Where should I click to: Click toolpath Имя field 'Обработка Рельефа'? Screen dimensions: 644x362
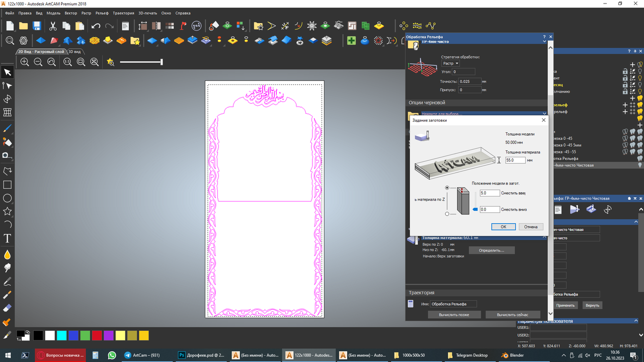(x=453, y=304)
